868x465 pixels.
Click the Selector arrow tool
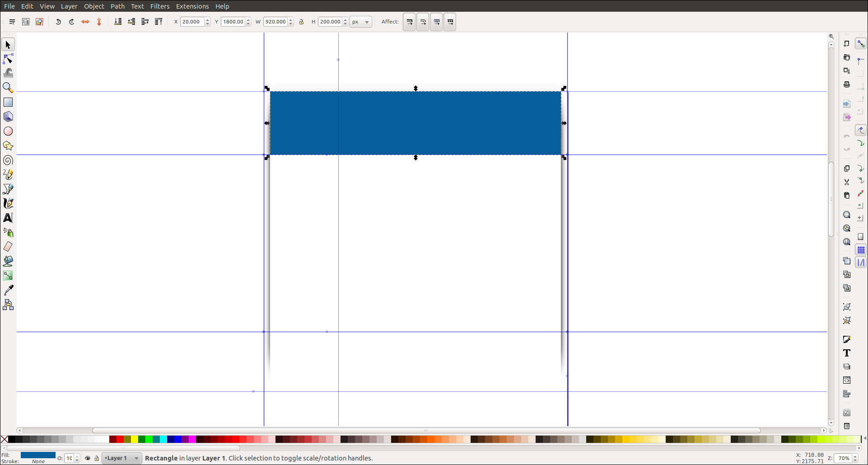pyautogui.click(x=8, y=45)
